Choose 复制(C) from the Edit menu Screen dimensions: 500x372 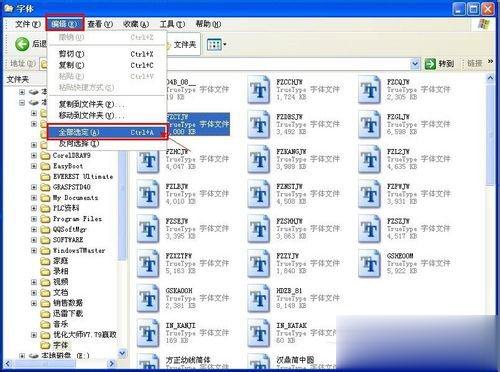click(107, 65)
